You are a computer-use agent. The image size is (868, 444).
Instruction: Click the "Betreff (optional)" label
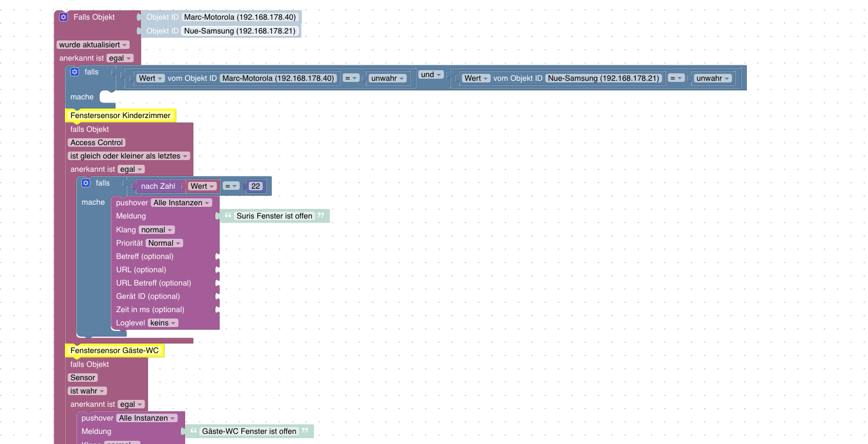145,256
